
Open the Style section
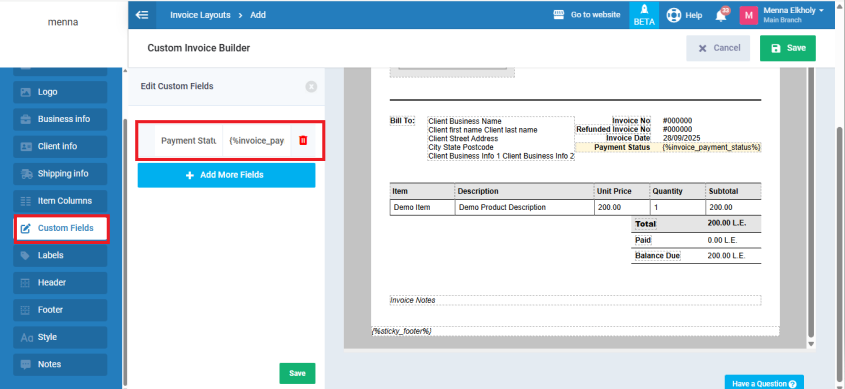pos(60,337)
